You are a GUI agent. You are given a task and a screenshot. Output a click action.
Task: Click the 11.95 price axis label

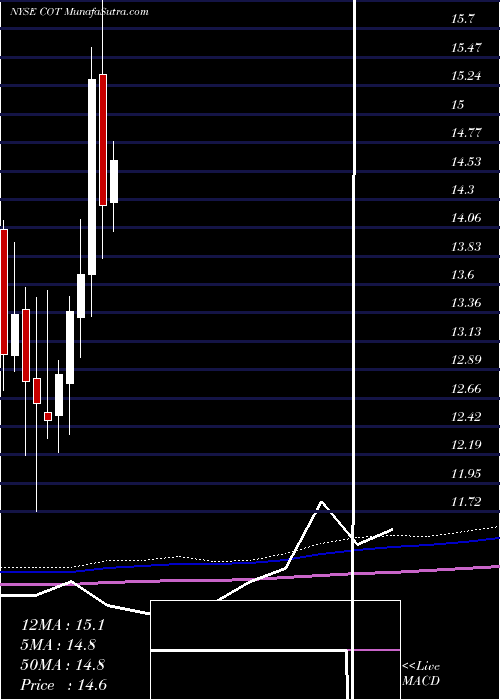click(x=467, y=474)
